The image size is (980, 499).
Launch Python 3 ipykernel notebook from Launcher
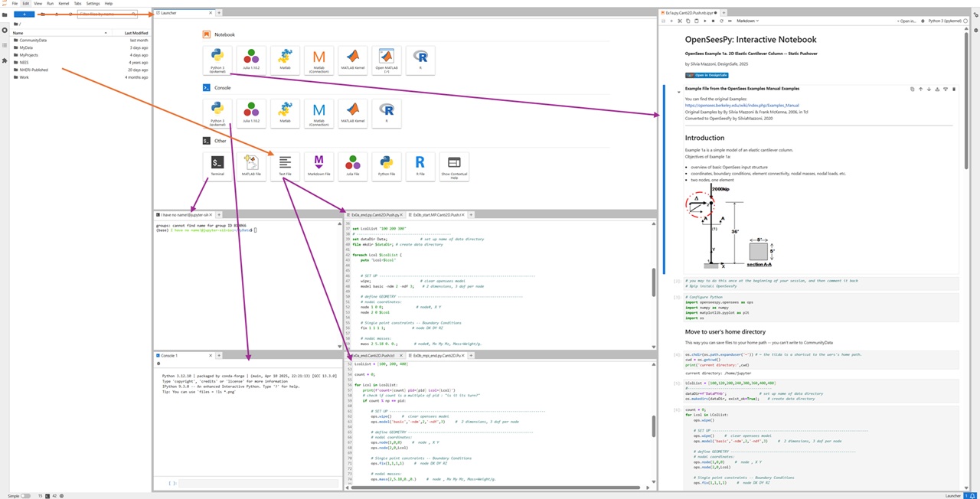(x=217, y=60)
